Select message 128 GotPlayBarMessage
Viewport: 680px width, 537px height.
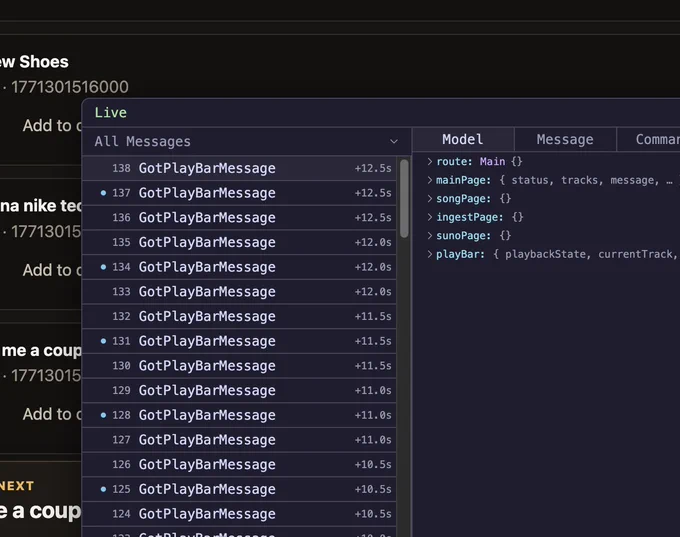(239, 416)
